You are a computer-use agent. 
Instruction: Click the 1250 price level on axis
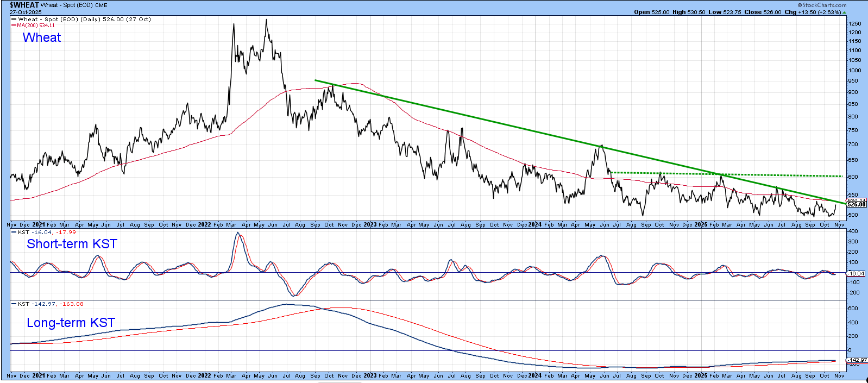point(854,24)
